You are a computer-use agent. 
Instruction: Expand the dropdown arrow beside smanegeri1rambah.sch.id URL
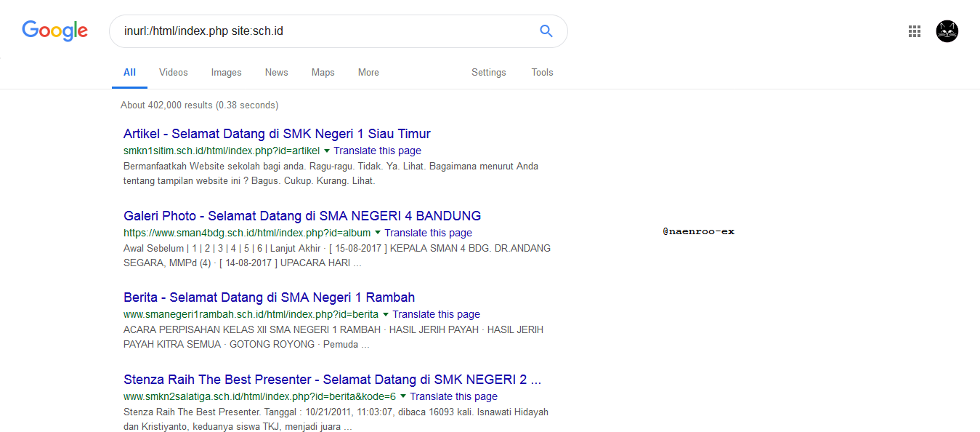pos(386,315)
